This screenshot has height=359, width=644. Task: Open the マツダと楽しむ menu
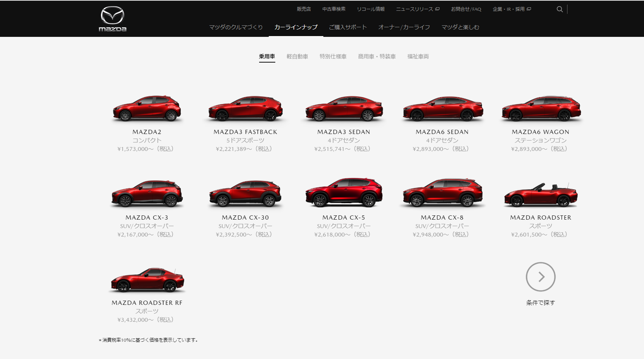click(460, 27)
